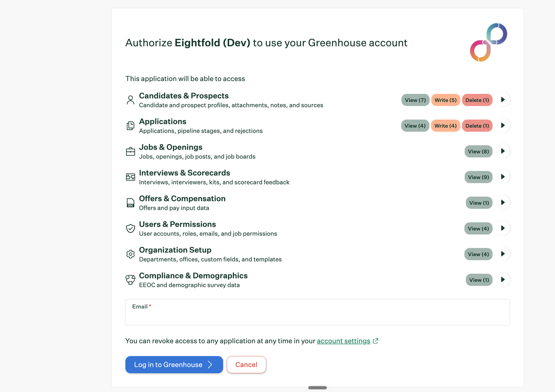The height and width of the screenshot is (392, 555).
Task: Click 'Offers and pay input data' text
Action: pyautogui.click(x=174, y=208)
